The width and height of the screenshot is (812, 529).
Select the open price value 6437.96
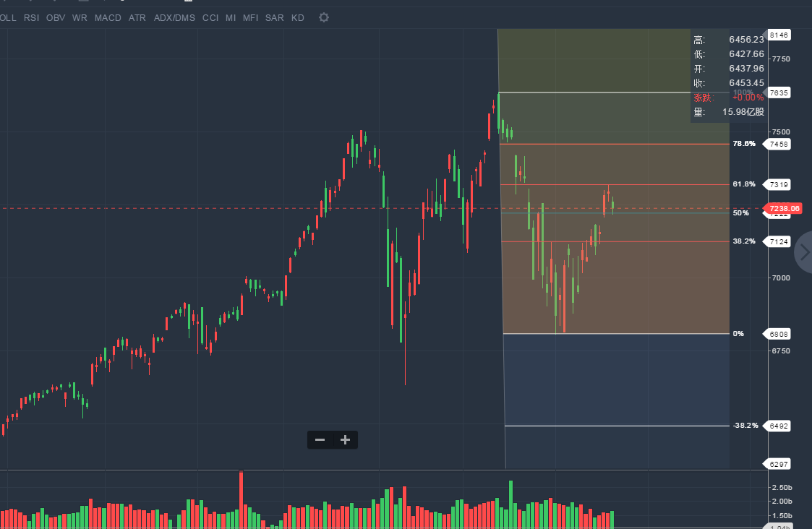[746, 69]
